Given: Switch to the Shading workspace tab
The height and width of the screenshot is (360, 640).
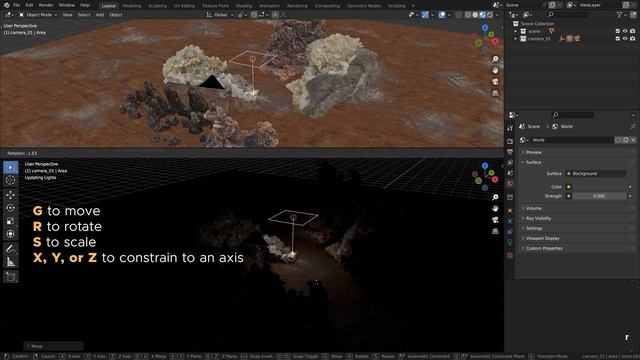Looking at the screenshot, I should [x=244, y=6].
